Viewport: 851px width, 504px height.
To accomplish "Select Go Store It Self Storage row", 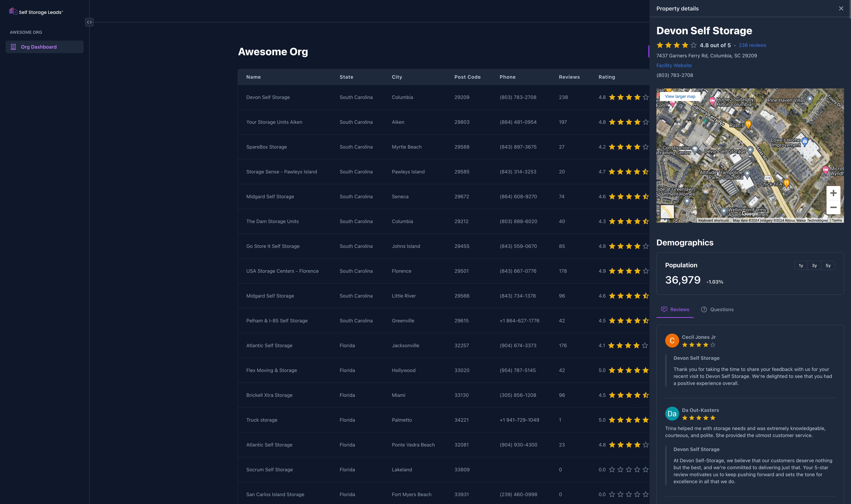I will (x=444, y=246).
